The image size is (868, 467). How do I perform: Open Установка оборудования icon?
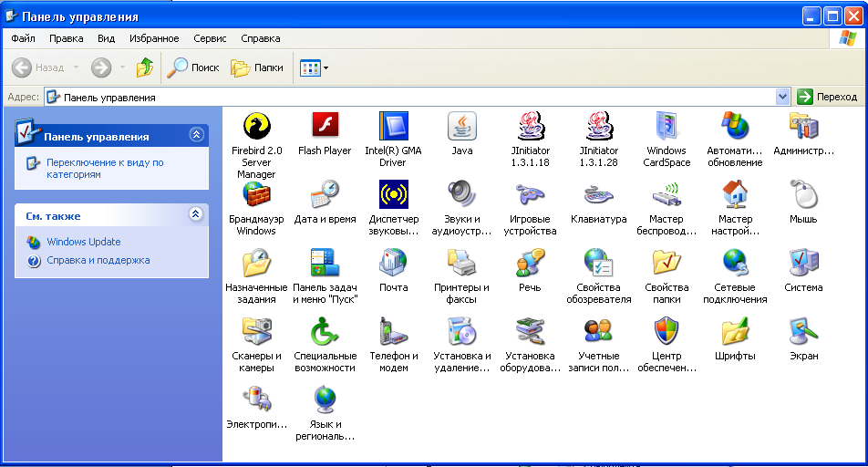pyautogui.click(x=531, y=331)
